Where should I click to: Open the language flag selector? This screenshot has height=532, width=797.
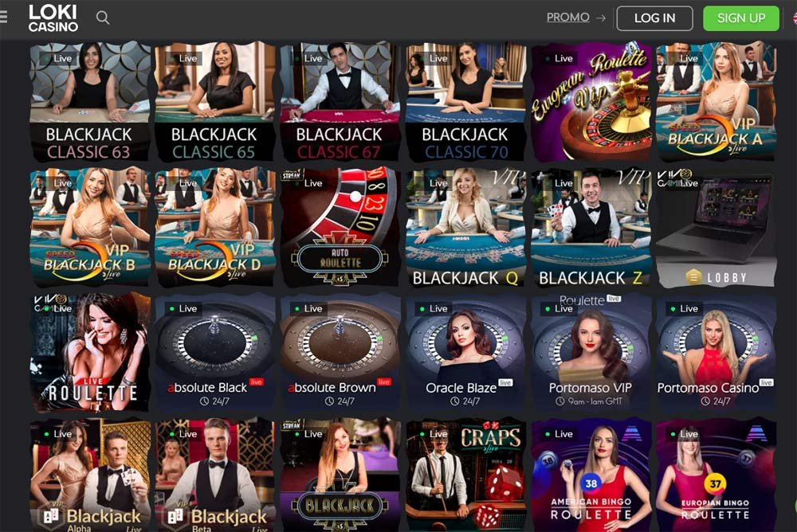[x=794, y=18]
